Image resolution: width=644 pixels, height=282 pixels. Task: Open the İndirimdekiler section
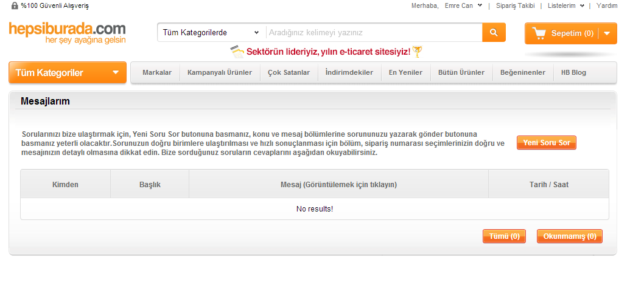tap(349, 73)
